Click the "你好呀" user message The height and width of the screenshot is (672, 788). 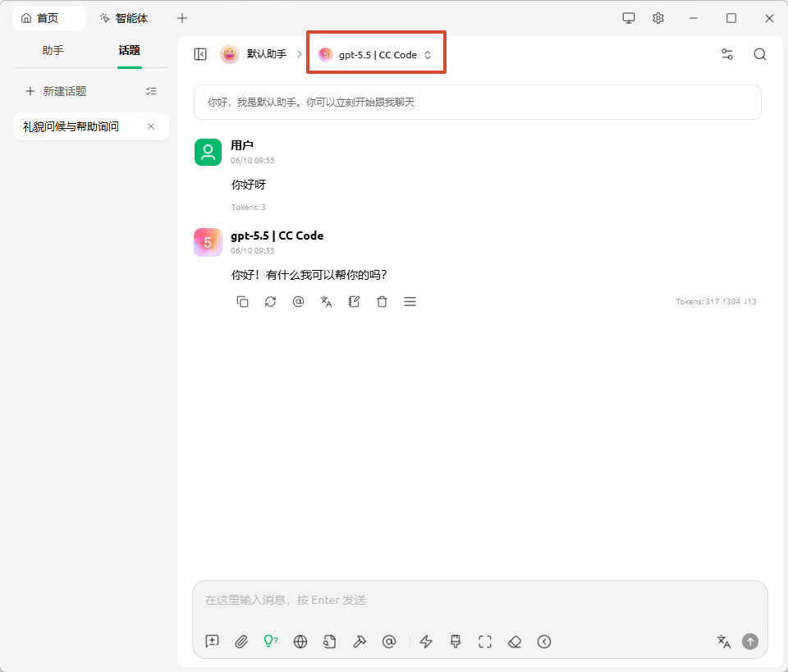point(248,185)
